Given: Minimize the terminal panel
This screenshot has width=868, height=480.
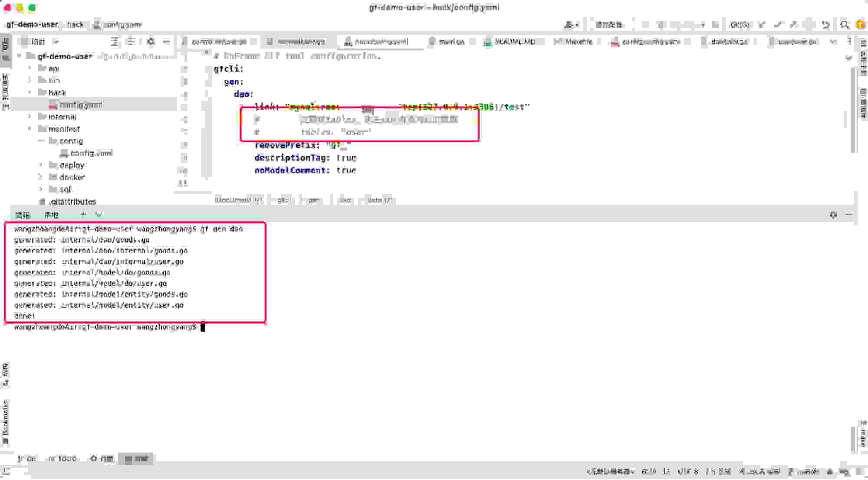Looking at the screenshot, I should [x=849, y=215].
